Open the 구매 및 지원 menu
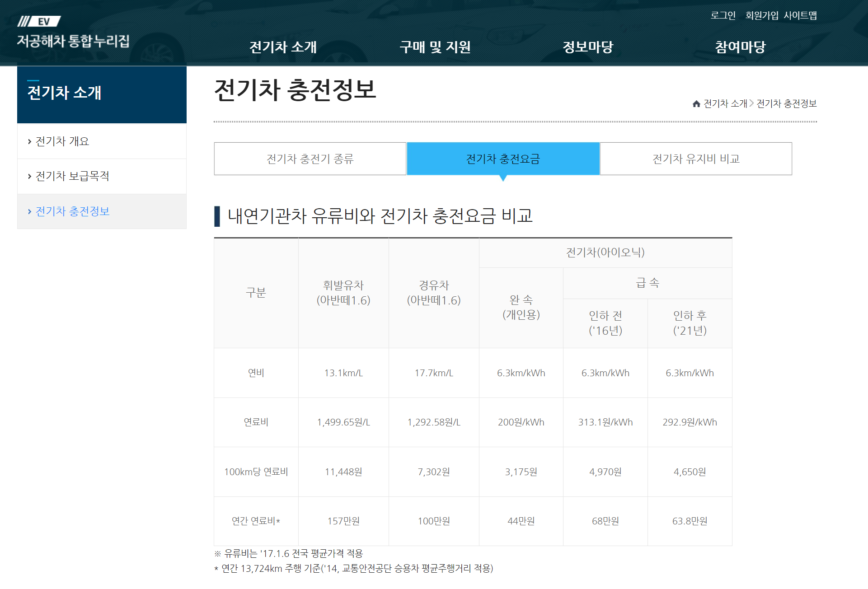 [435, 47]
